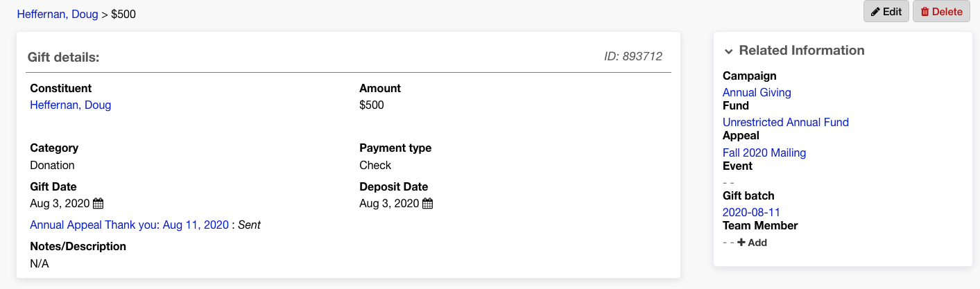The width and height of the screenshot is (980, 289).
Task: Open the Unrestricted Annual Fund link
Action: click(x=786, y=122)
